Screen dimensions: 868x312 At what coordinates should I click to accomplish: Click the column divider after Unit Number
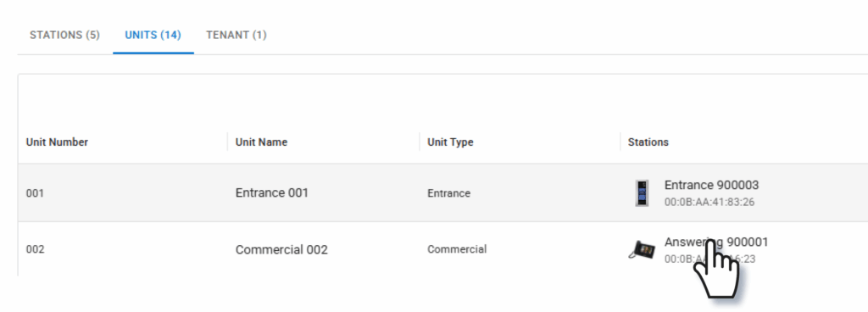[x=227, y=142]
